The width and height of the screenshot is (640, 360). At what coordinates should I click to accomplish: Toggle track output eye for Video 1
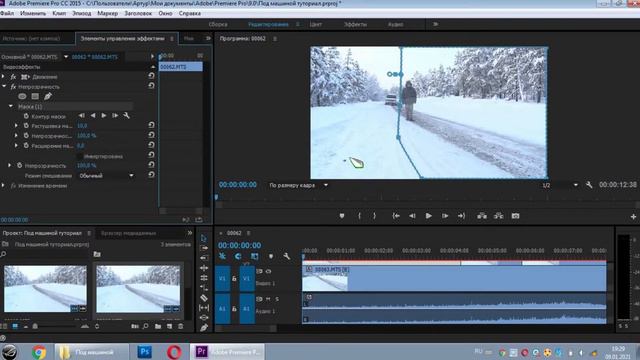(x=269, y=271)
